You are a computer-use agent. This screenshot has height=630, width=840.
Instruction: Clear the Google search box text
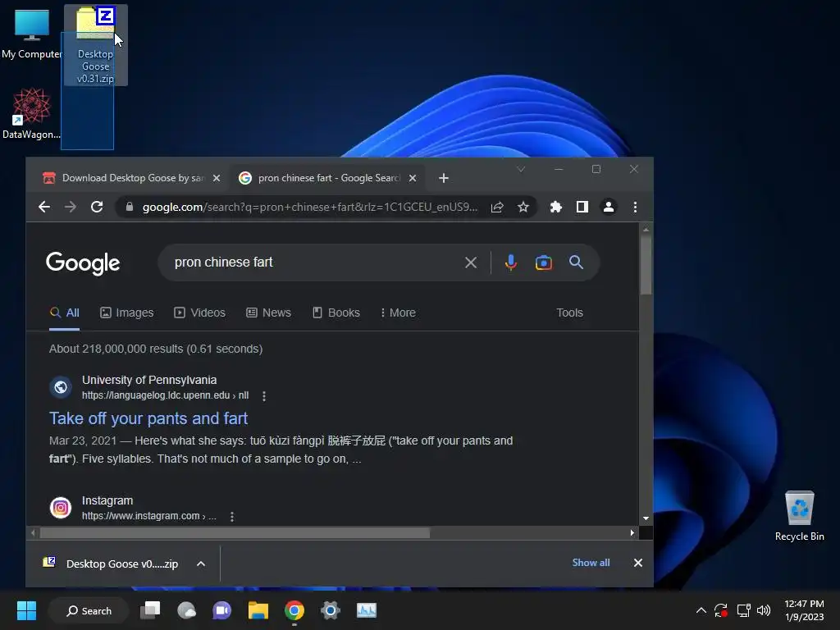471,262
